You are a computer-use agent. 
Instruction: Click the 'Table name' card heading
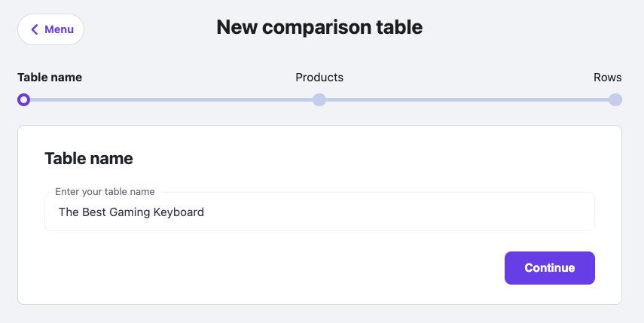[x=89, y=158]
